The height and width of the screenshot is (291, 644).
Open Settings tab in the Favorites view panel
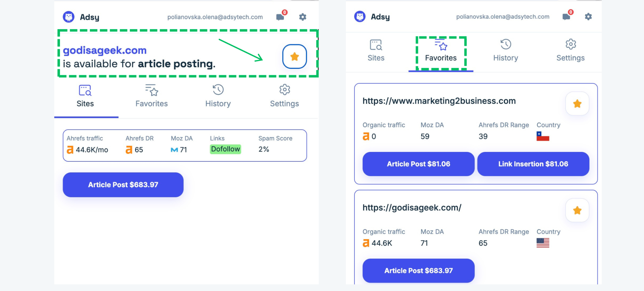point(570,51)
